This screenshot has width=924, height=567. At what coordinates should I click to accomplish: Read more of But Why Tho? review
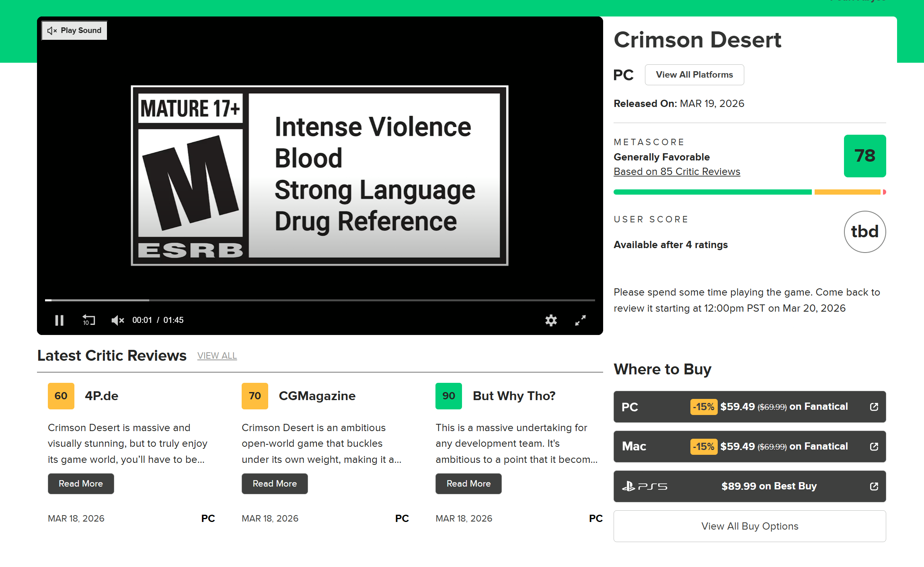pos(468,484)
